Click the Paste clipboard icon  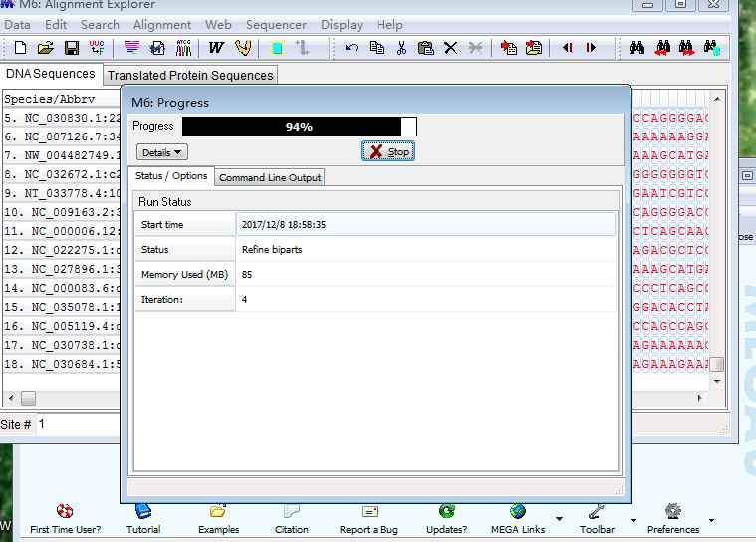tap(425, 48)
